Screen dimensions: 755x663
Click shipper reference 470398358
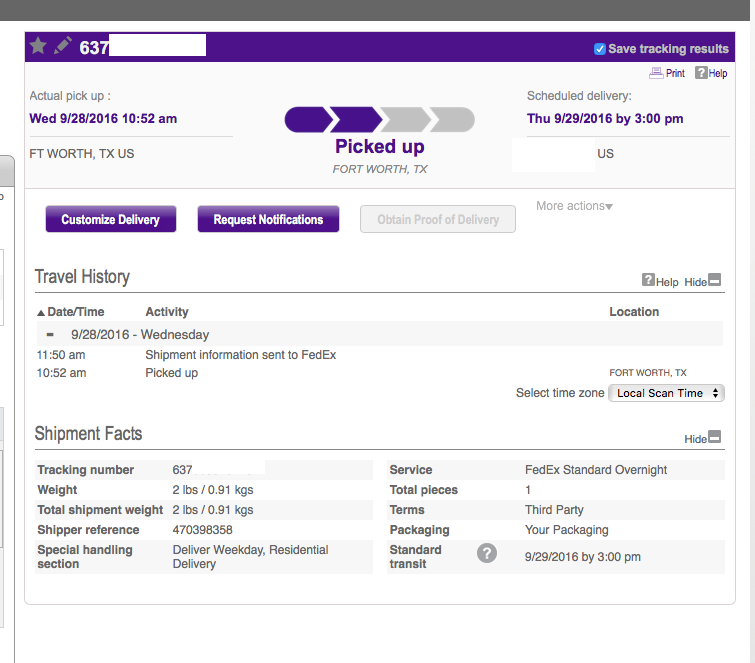coord(203,530)
